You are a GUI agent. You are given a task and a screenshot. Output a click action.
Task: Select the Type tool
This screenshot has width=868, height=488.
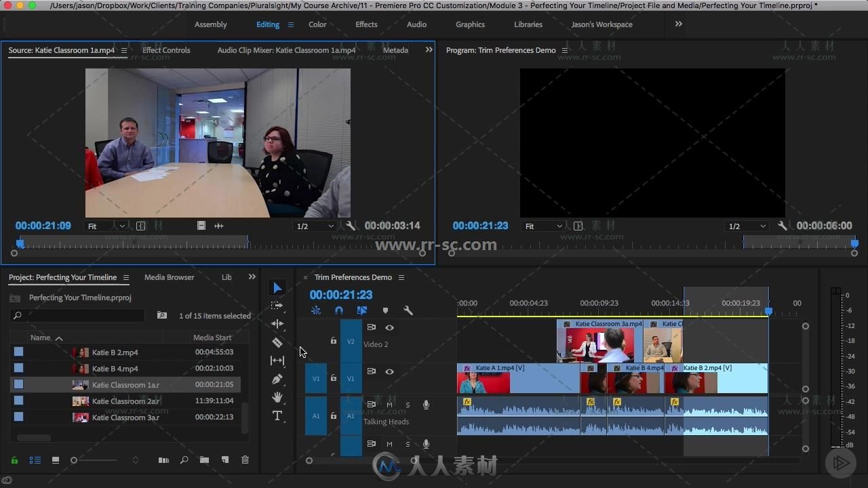click(277, 415)
